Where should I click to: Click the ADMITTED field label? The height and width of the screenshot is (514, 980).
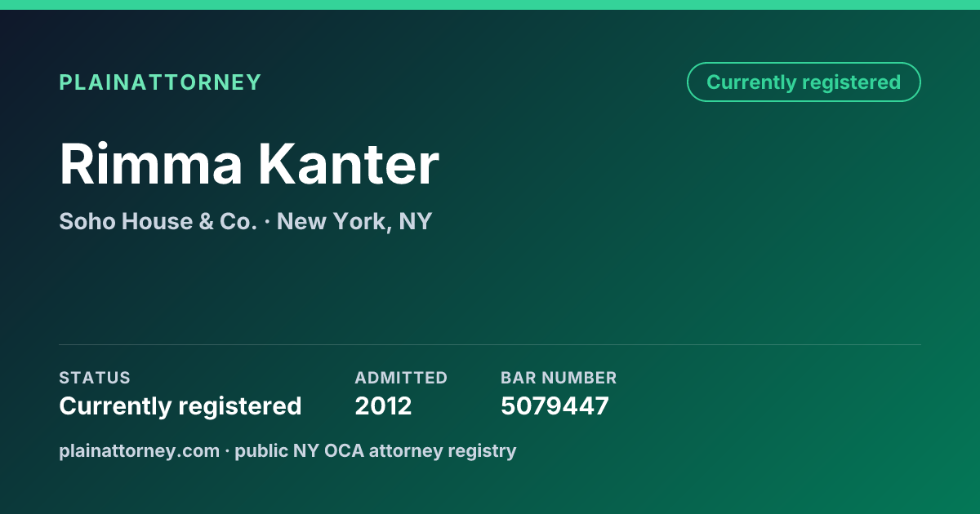tap(401, 378)
